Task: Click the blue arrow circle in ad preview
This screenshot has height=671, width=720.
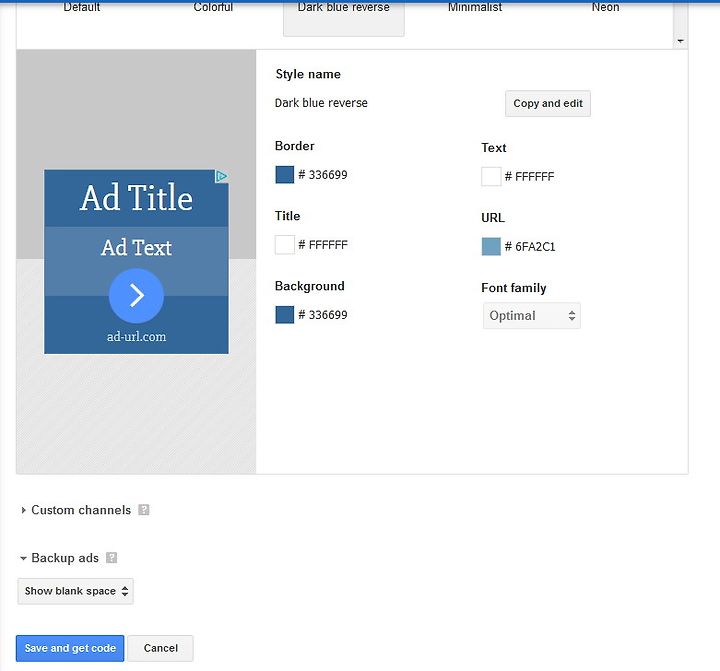Action: (136, 295)
